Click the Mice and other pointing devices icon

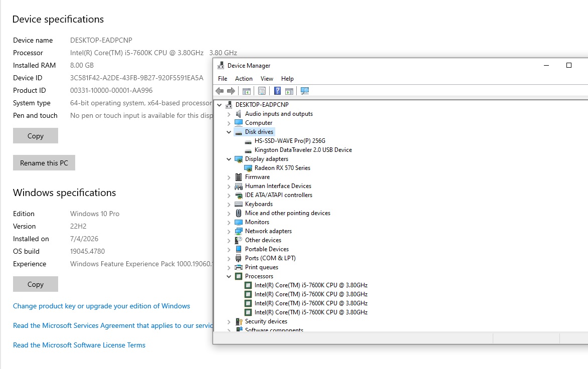point(239,213)
